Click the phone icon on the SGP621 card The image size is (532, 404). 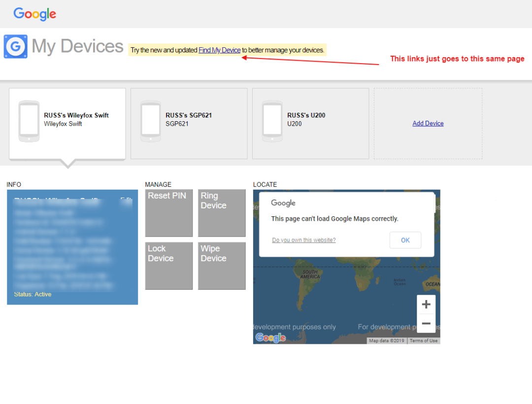pos(150,120)
